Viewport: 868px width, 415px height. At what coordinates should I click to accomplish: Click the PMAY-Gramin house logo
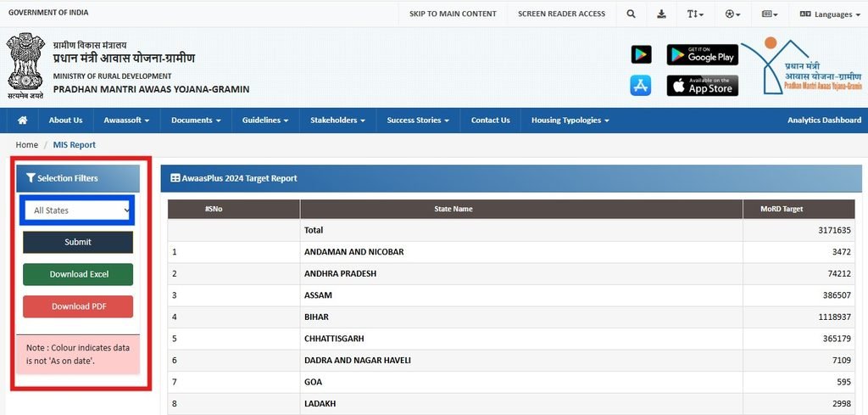(802, 65)
